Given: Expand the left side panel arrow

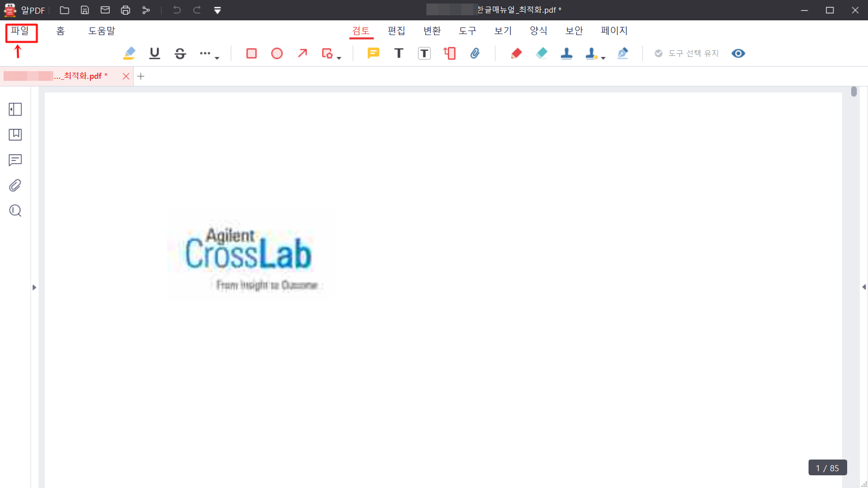Looking at the screenshot, I should (34, 288).
